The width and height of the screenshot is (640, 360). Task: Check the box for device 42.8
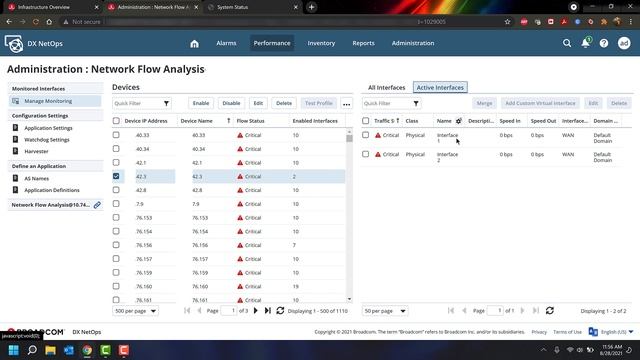[116, 190]
